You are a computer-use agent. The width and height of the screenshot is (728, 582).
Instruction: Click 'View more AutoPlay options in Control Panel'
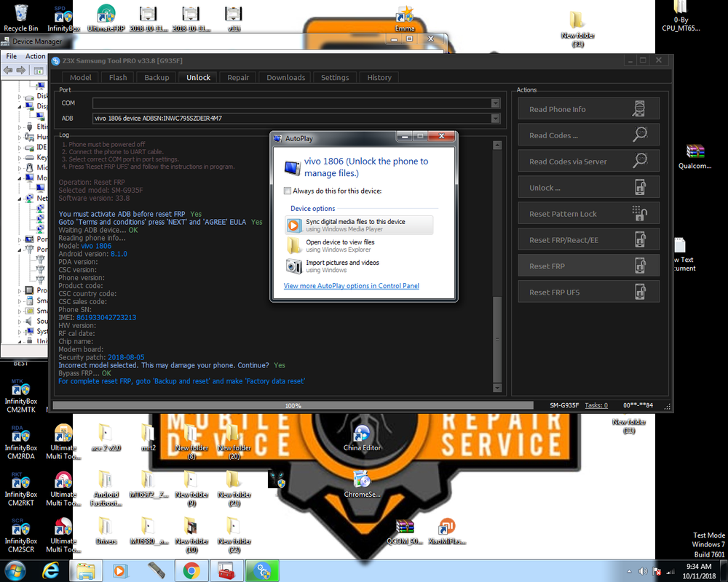coord(351,286)
